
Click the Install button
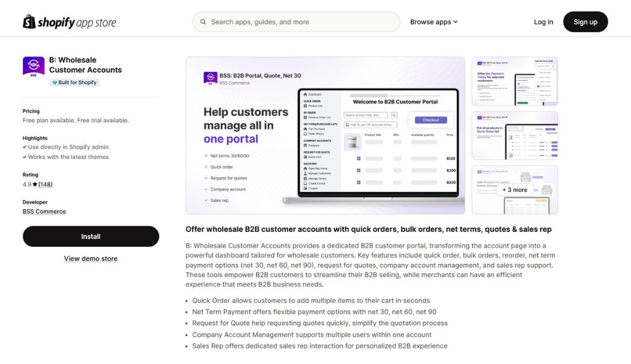(91, 237)
